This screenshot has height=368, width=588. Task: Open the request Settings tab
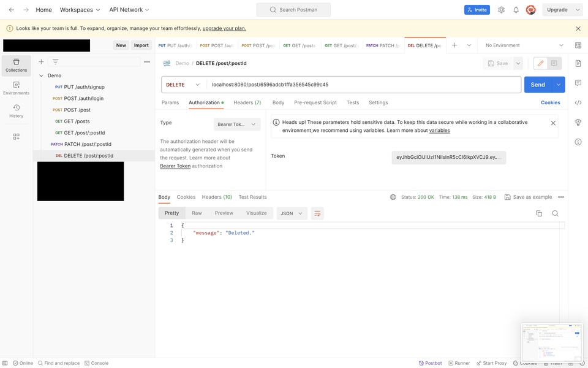coord(378,102)
